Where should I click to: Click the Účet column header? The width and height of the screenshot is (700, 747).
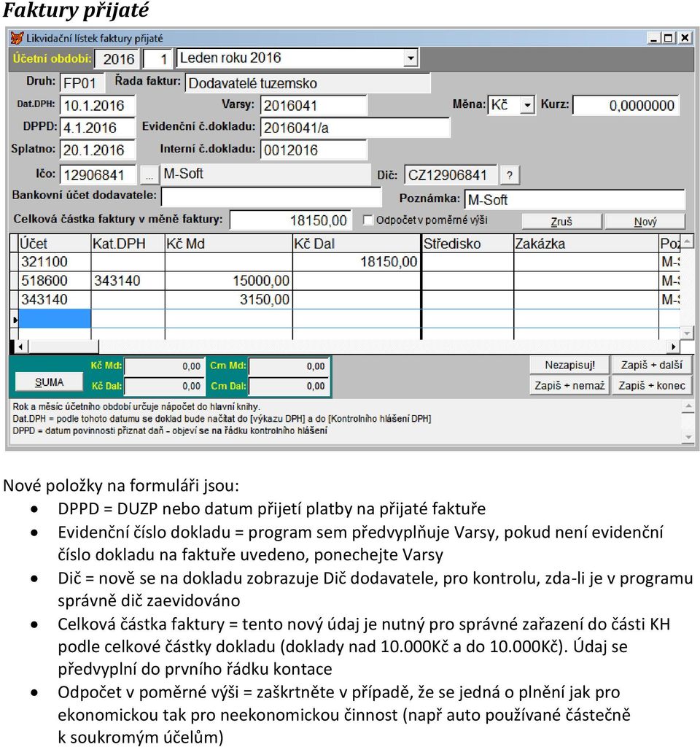click(54, 244)
